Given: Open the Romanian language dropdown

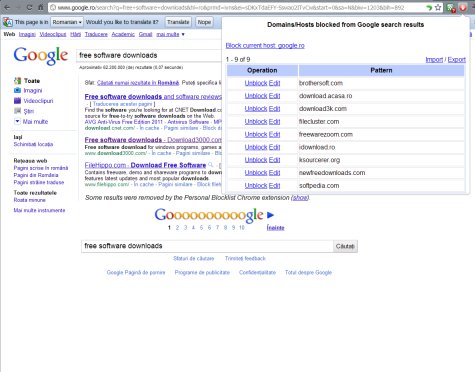Looking at the screenshot, I should (67, 22).
